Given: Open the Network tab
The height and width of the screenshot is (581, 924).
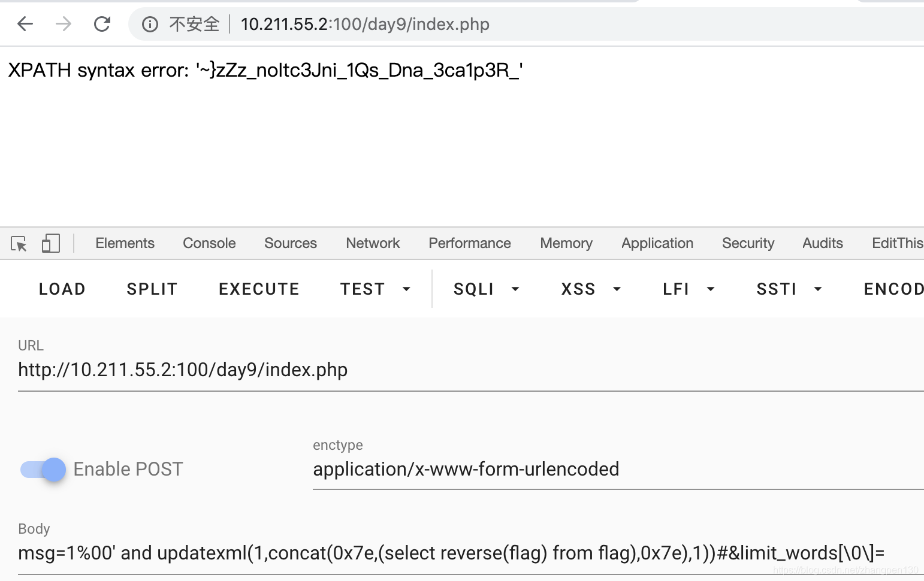Looking at the screenshot, I should (x=373, y=243).
